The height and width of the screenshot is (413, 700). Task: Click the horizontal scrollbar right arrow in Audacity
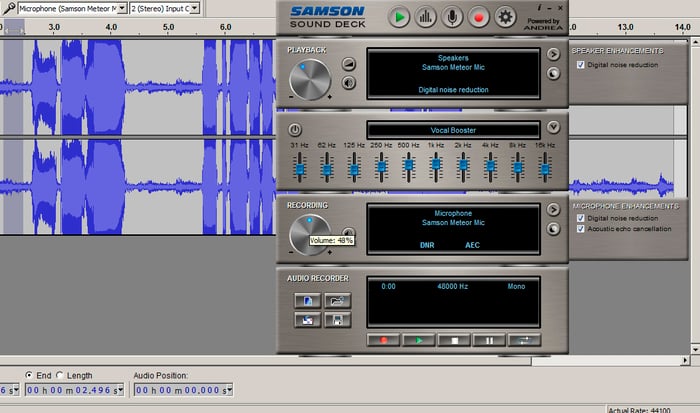pyautogui.click(x=685, y=360)
